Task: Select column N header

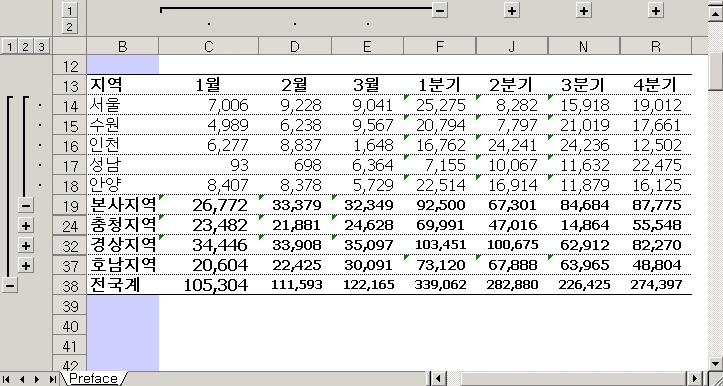Action: 584,46
